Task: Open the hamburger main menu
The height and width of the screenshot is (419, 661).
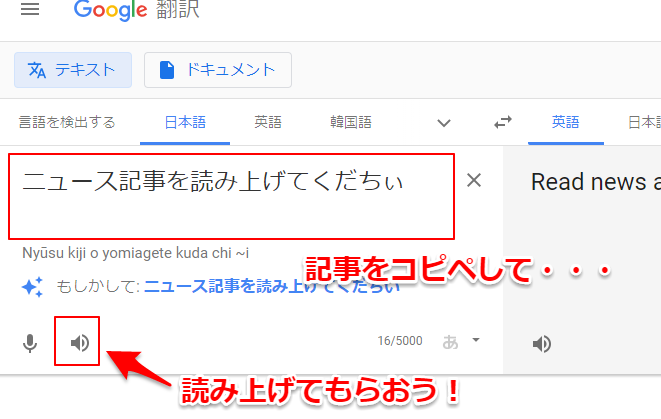Action: tap(30, 9)
